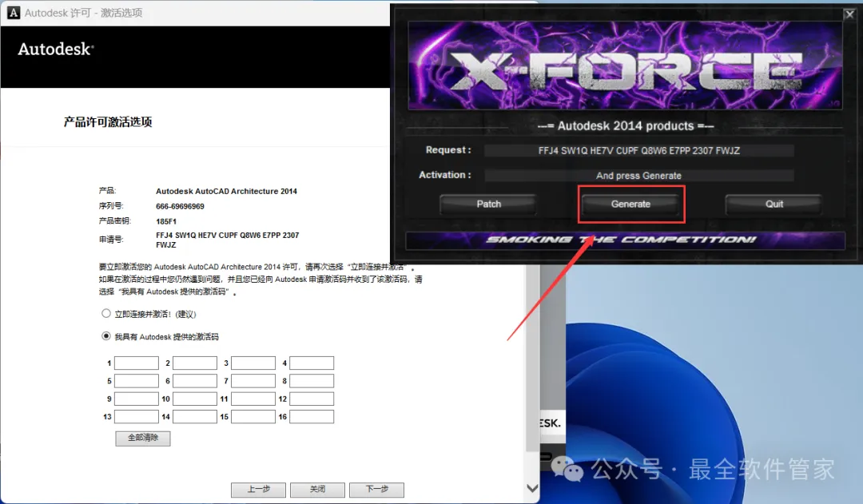Screen dimensions: 863x504
Task: Click the 全部清除 button
Action: coord(142,438)
